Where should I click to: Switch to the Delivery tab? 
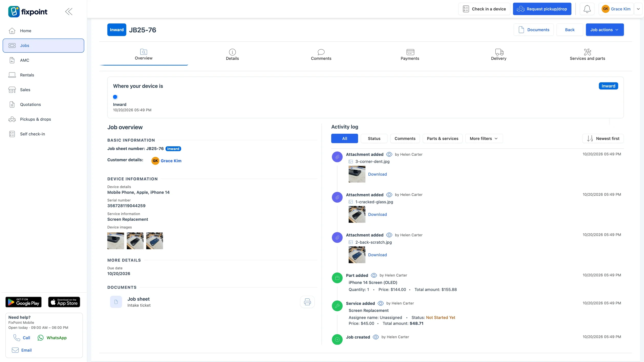point(498,55)
